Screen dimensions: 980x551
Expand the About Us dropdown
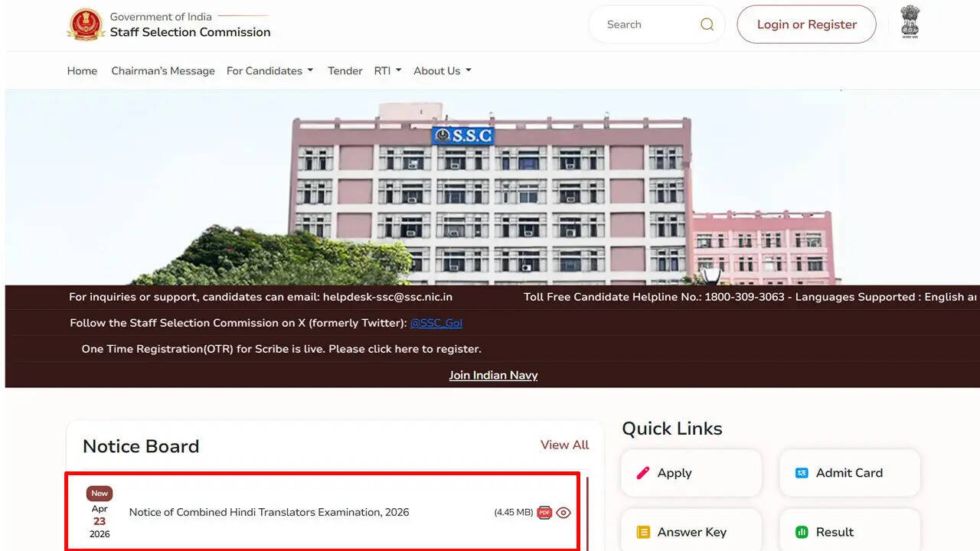tap(442, 70)
